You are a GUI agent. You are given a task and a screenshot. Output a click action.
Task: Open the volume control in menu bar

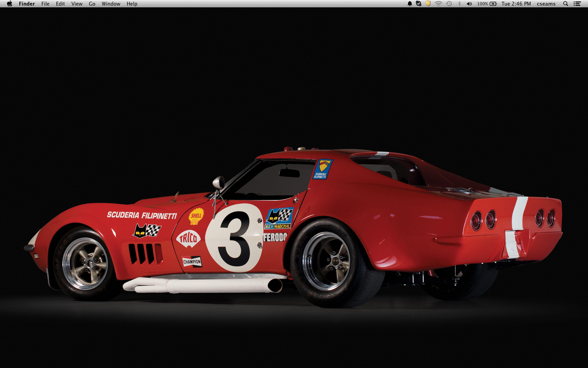469,4
